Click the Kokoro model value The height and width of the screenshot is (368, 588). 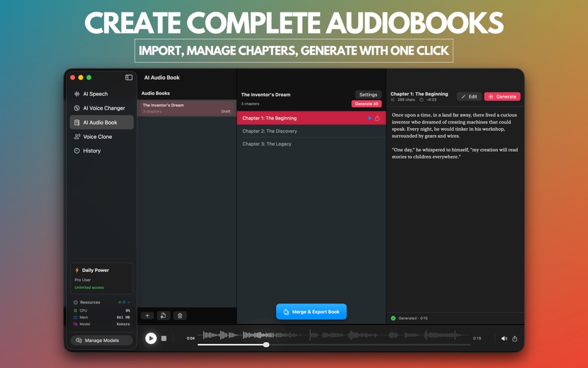(x=123, y=324)
